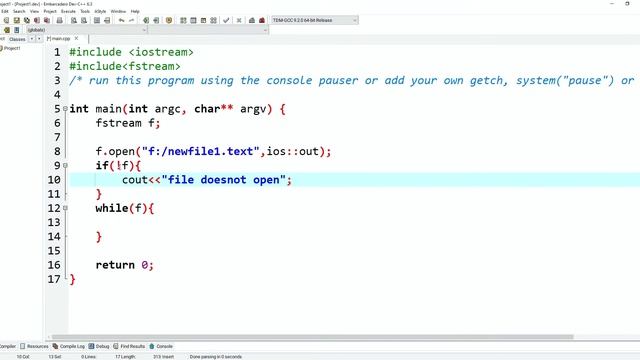This screenshot has height=360, width=640.
Task: Collapse the if block fold at line 9
Action: pyautogui.click(x=65, y=166)
